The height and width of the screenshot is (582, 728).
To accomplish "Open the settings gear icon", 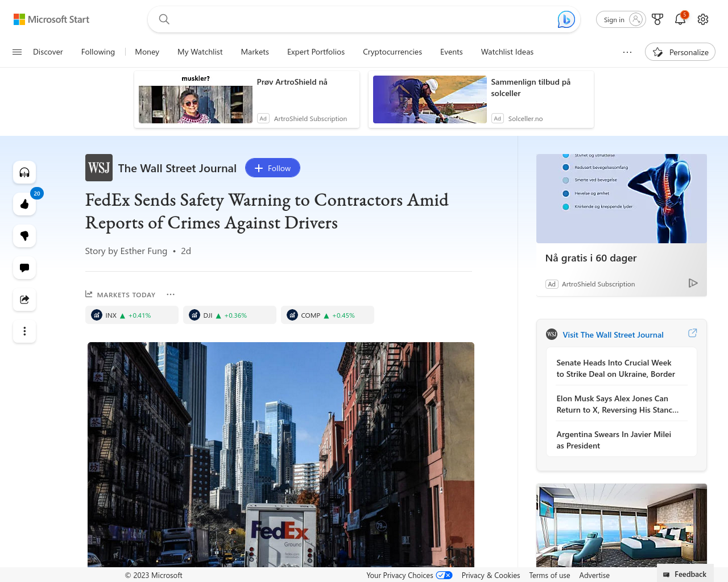I will coord(703,19).
